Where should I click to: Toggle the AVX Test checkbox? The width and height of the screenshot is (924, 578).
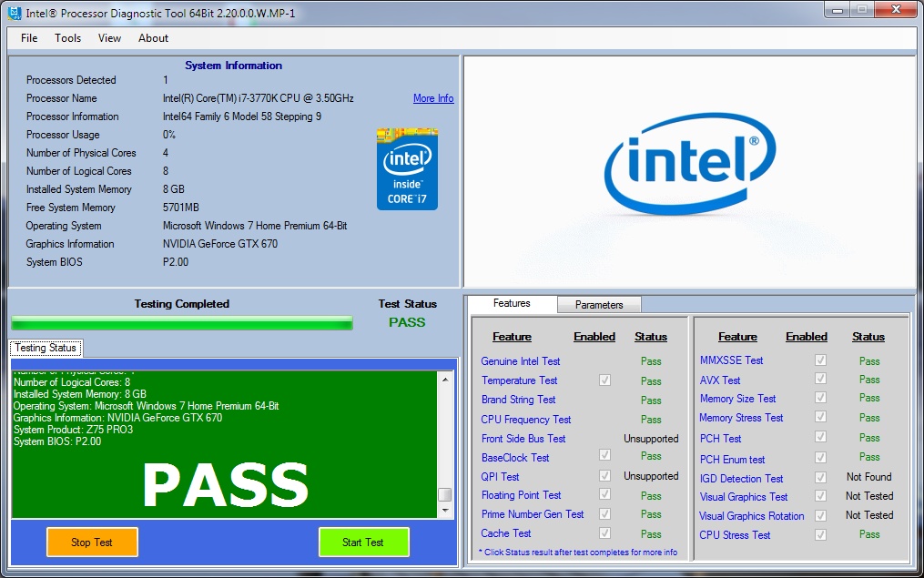[820, 379]
